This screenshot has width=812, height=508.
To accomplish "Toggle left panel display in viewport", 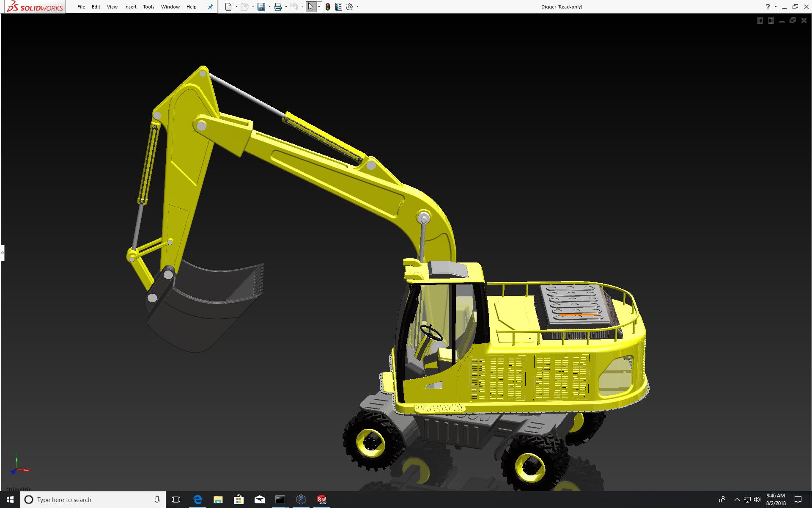I will point(760,20).
